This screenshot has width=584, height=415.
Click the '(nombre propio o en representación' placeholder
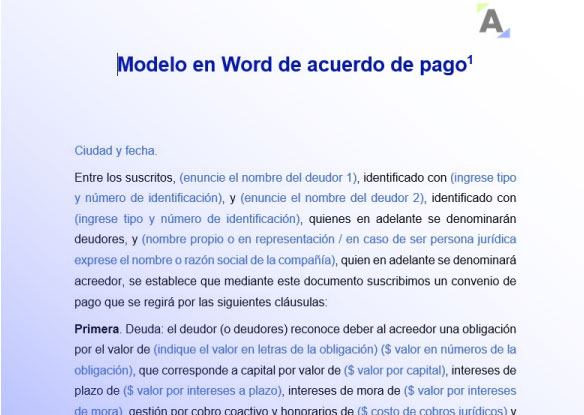(x=238, y=239)
